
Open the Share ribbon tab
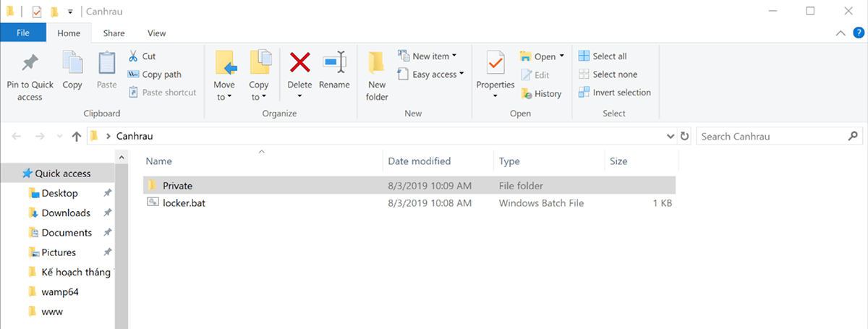click(114, 33)
